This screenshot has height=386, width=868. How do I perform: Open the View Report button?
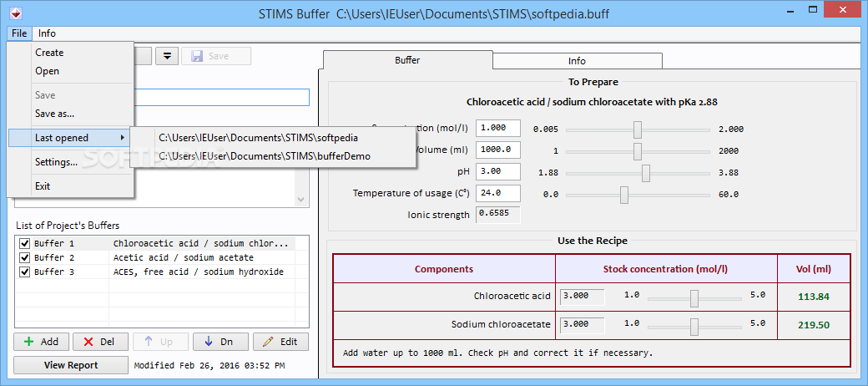point(71,365)
